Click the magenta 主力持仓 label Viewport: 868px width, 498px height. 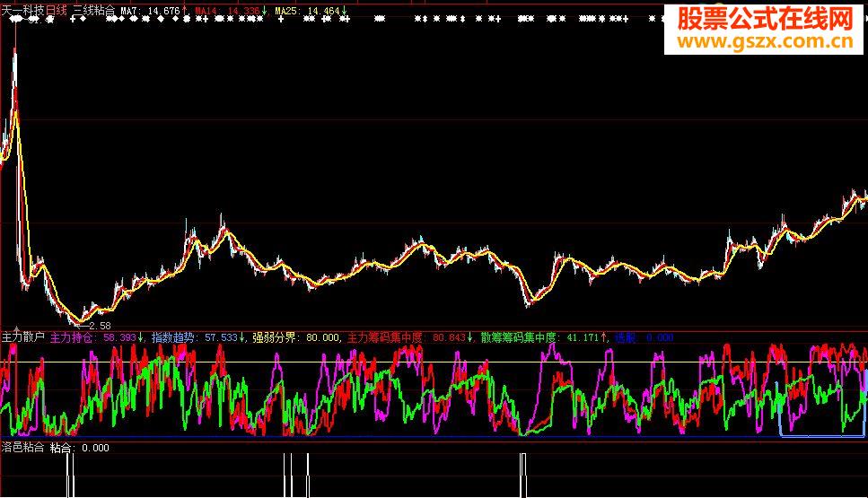[94, 338]
